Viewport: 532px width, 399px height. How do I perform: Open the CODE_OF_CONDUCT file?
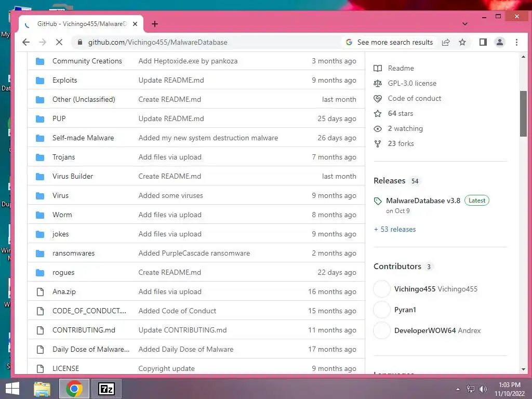[89, 311]
